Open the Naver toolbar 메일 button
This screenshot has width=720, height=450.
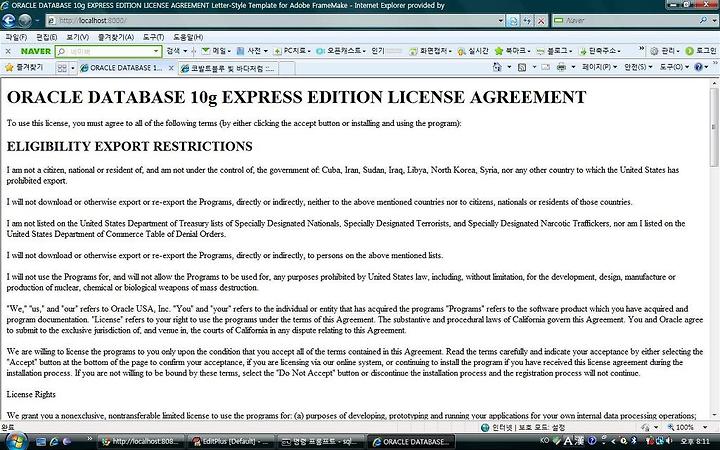[x=216, y=51]
